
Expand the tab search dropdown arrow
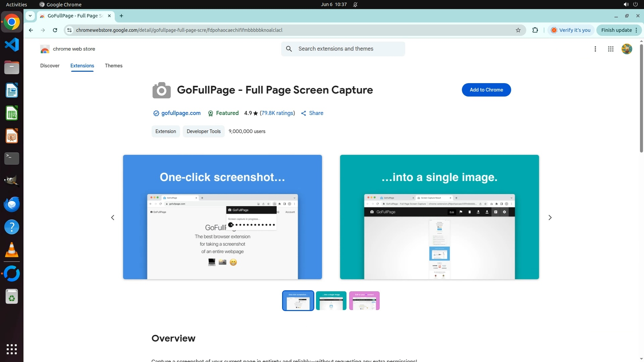point(30,16)
